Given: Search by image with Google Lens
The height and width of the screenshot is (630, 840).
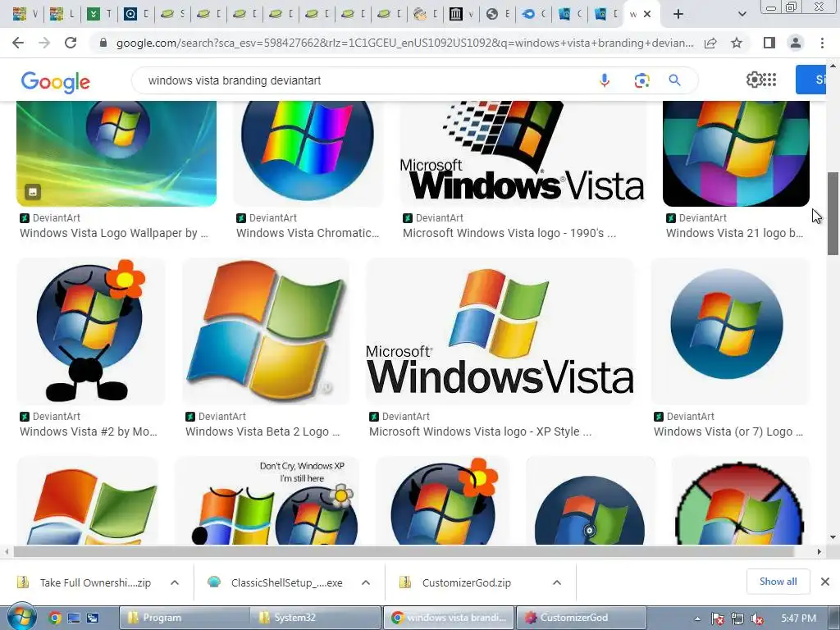Looking at the screenshot, I should click(x=641, y=80).
